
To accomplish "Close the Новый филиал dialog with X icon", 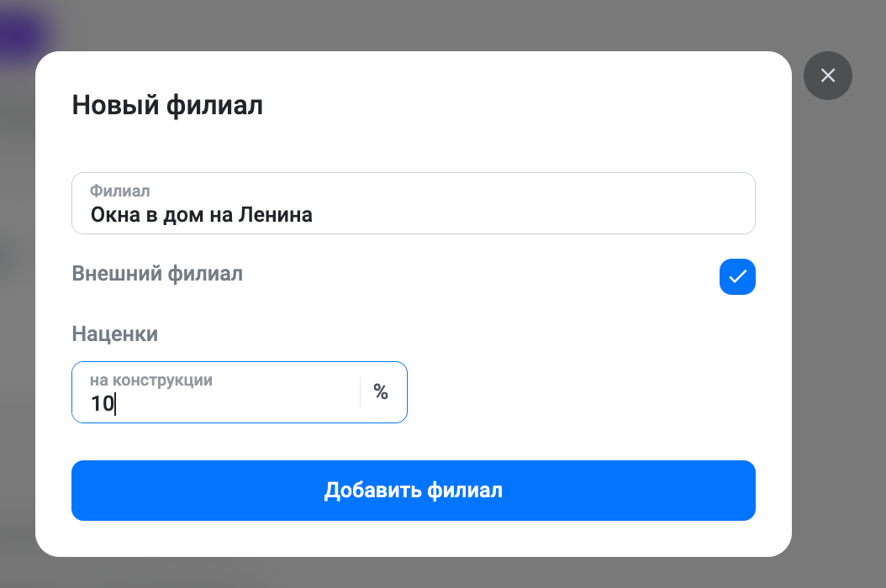I will (828, 76).
